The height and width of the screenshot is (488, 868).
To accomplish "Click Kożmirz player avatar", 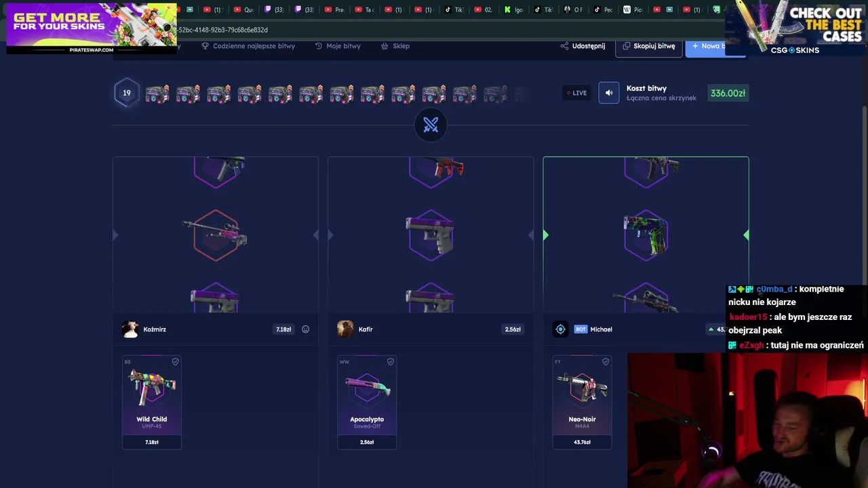I will click(x=130, y=329).
